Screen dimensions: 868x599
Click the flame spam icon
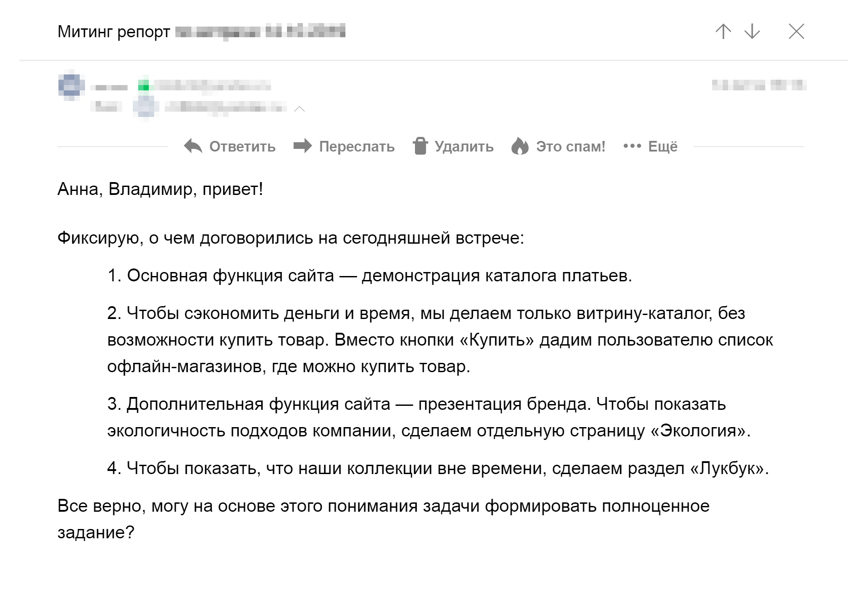tap(520, 146)
